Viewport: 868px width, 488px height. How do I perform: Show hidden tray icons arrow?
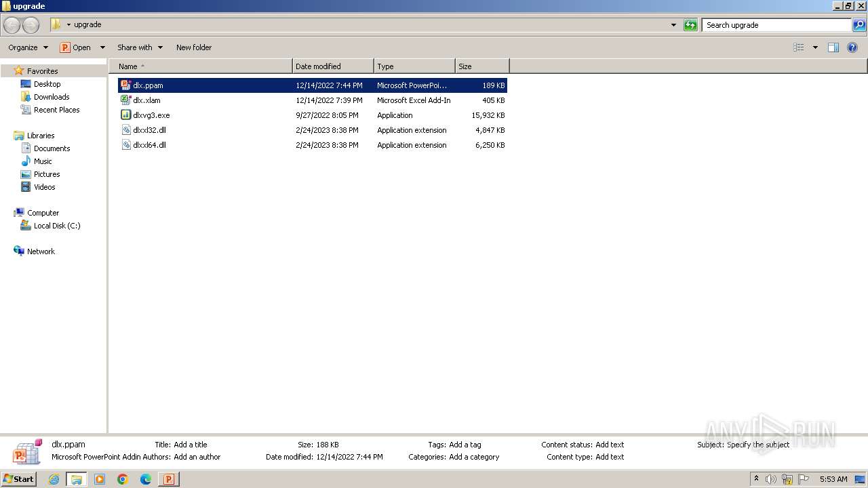(x=756, y=479)
